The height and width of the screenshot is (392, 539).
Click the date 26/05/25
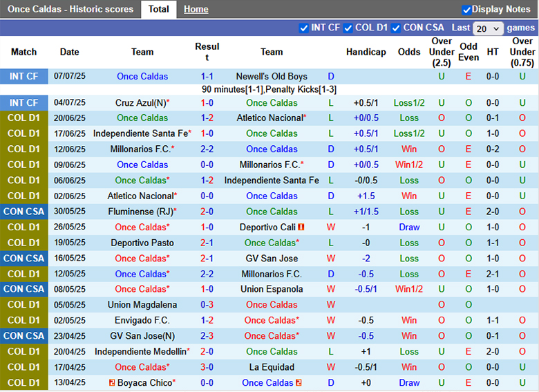click(69, 227)
